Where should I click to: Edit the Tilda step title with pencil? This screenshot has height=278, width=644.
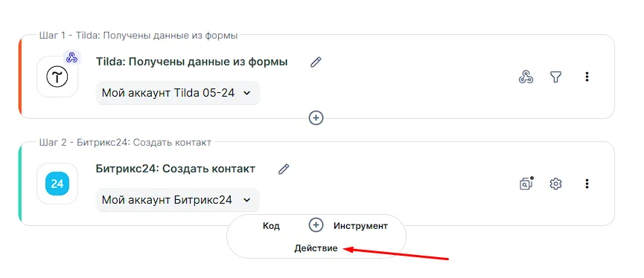316,62
